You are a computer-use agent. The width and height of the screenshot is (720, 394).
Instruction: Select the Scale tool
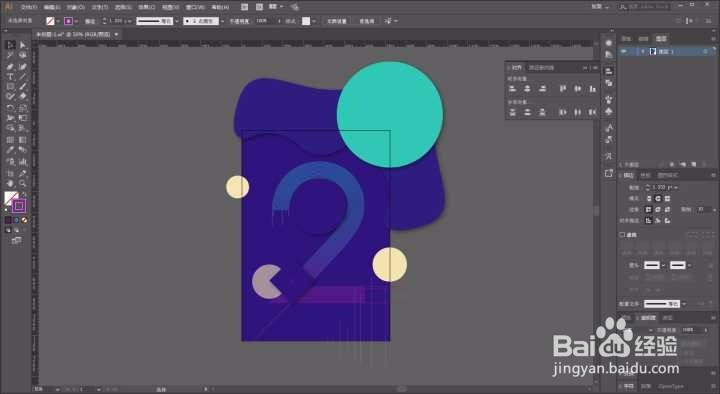click(x=22, y=108)
